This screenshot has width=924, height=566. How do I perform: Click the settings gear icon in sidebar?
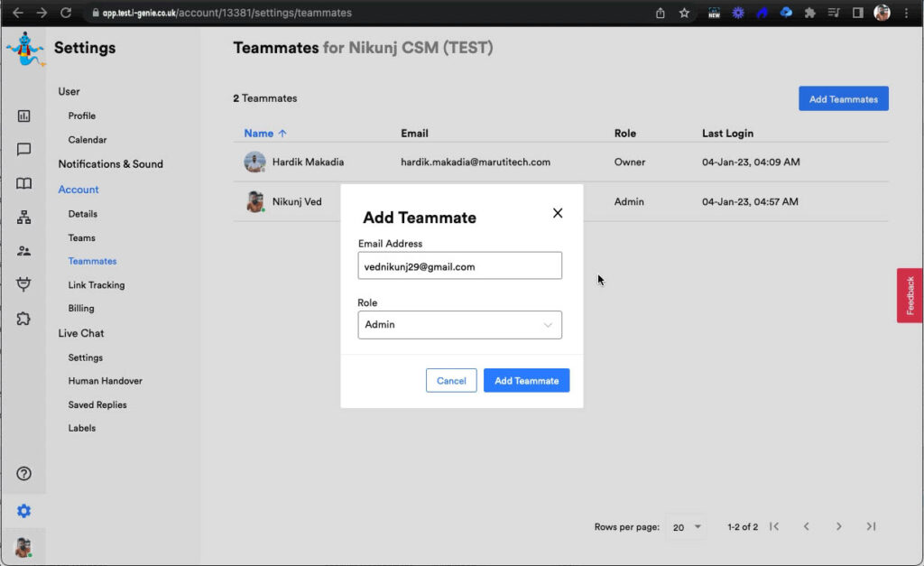pyautogui.click(x=24, y=511)
